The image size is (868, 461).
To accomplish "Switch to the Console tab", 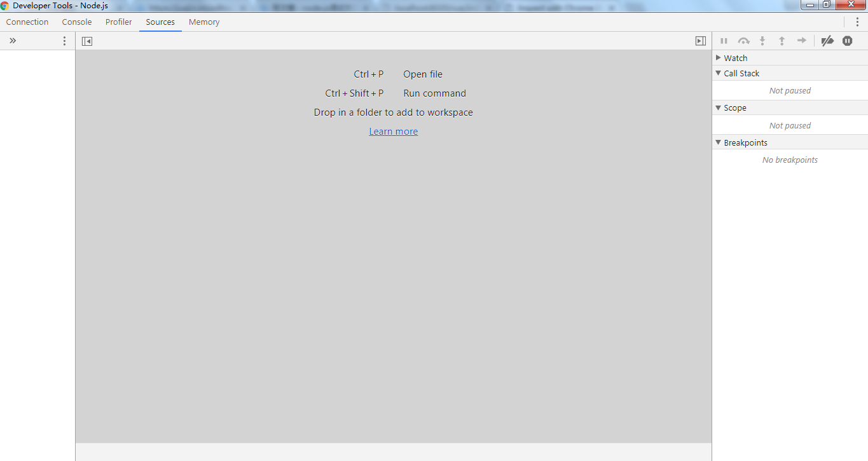I will point(77,22).
